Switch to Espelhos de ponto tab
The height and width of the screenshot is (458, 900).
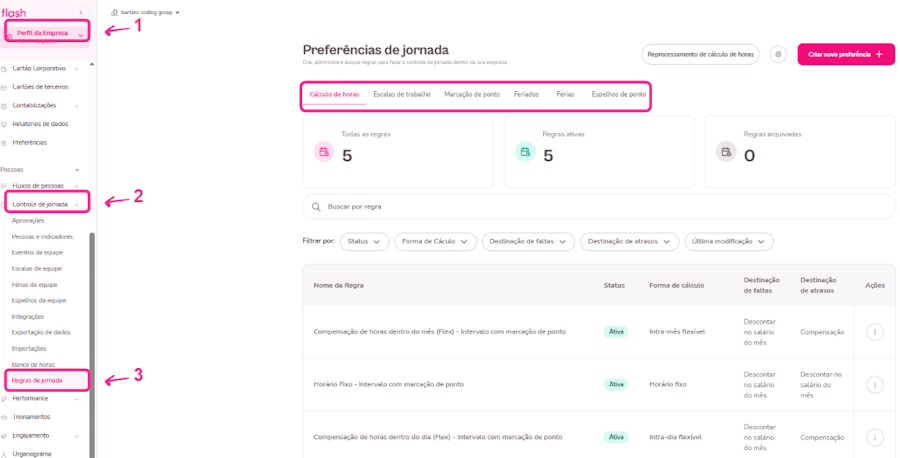pos(619,94)
